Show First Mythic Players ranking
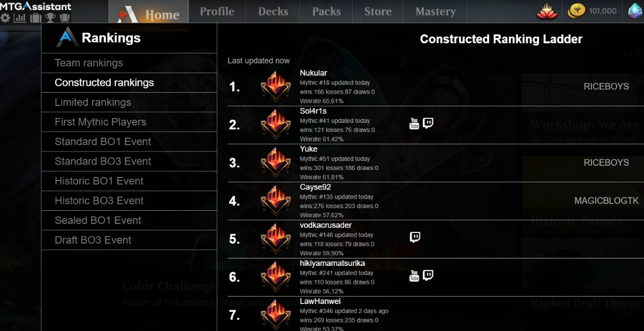The image size is (644, 331). click(x=100, y=122)
